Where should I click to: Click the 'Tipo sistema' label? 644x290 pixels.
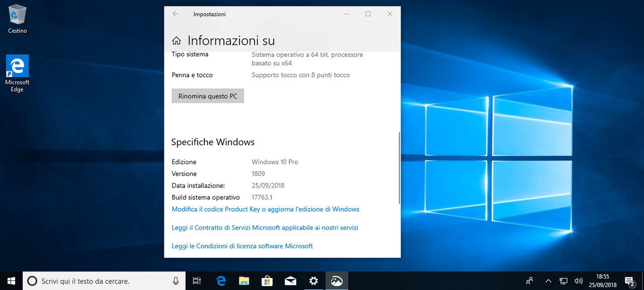click(190, 54)
